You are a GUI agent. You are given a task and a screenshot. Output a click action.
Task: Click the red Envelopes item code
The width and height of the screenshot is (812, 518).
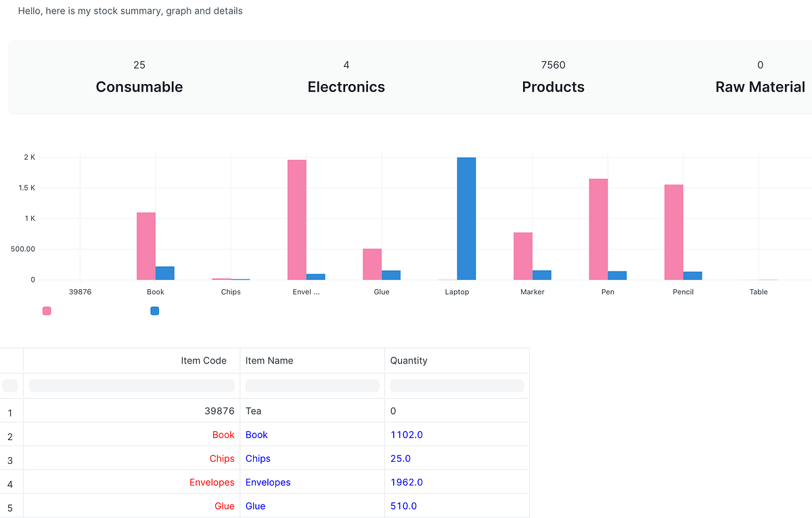212,482
